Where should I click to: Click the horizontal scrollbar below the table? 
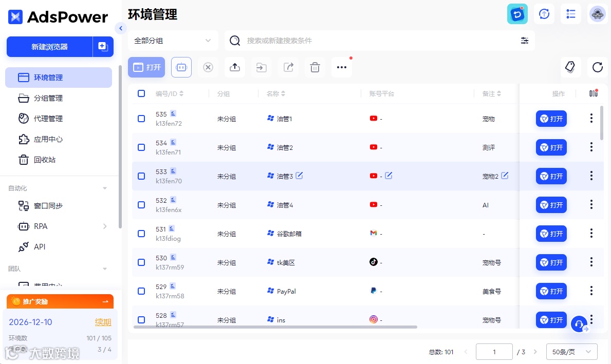click(275, 327)
